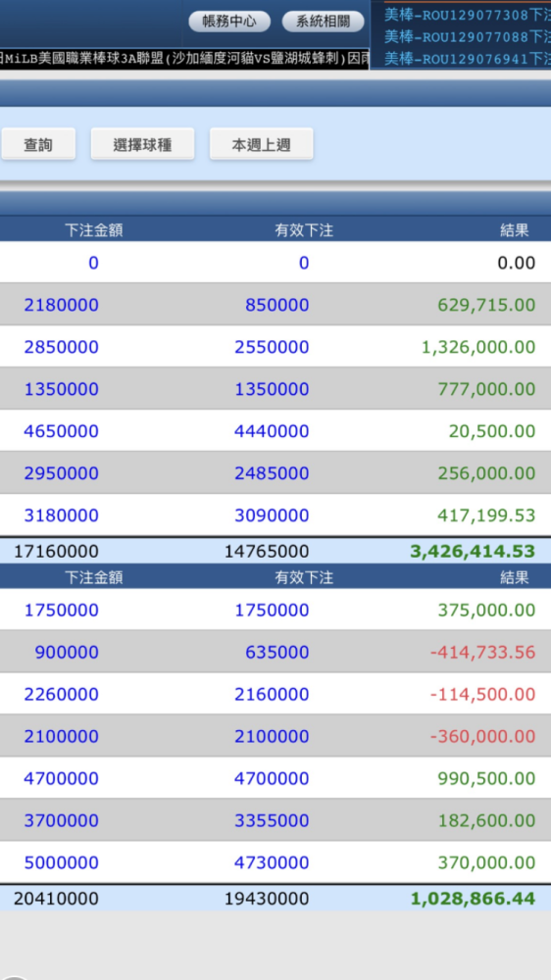Select total bet amount 20410000

point(56,899)
